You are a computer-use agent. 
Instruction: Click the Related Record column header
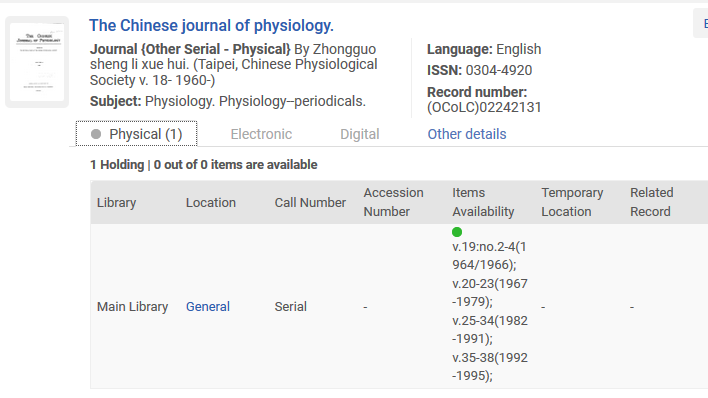pyautogui.click(x=652, y=202)
